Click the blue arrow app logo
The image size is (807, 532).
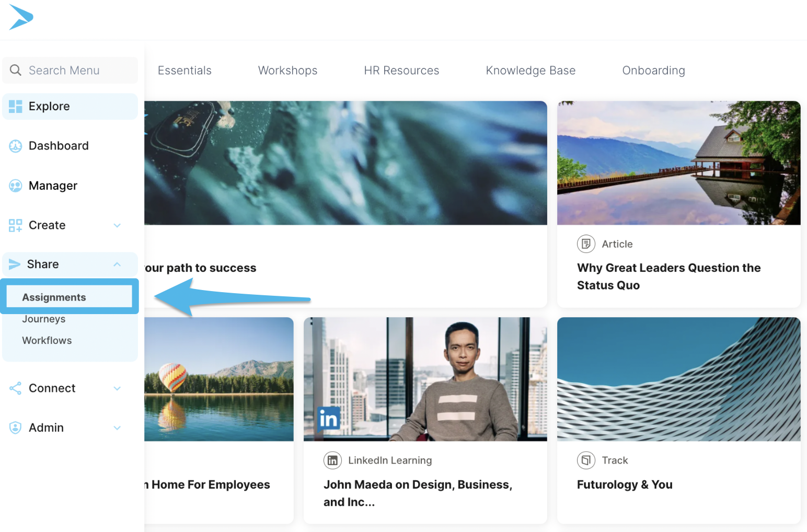click(21, 17)
